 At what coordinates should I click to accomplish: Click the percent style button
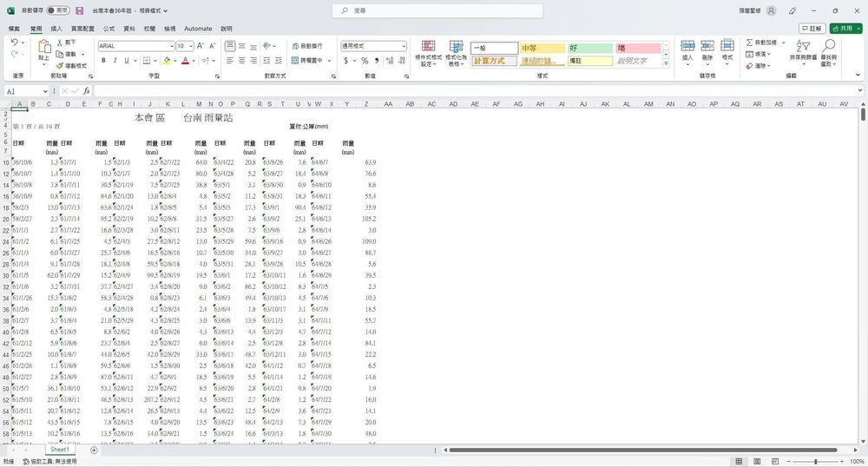click(365, 61)
